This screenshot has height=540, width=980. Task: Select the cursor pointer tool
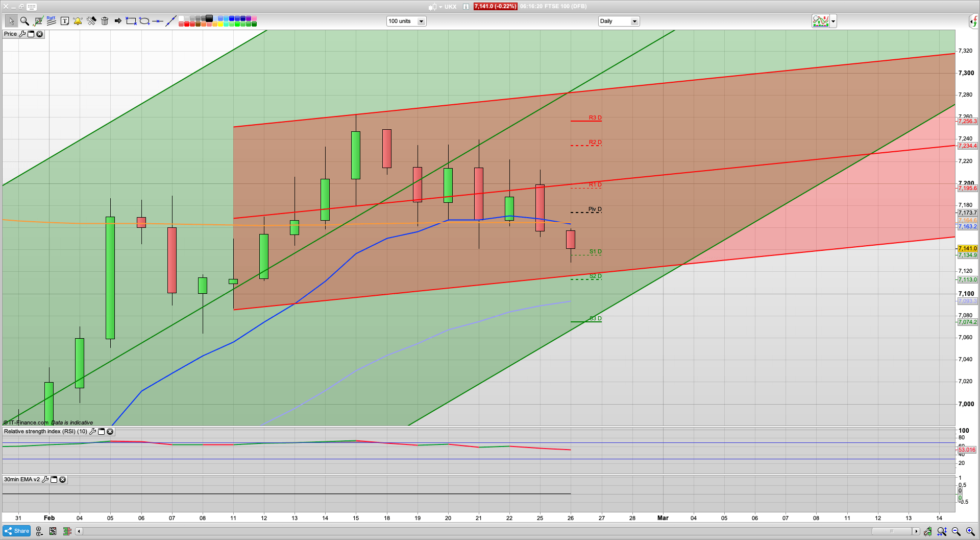click(11, 21)
